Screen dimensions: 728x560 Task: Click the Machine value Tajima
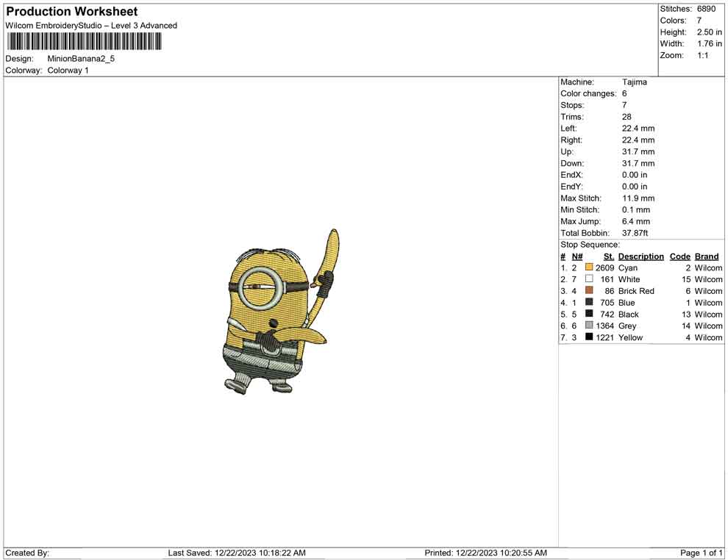pos(634,82)
